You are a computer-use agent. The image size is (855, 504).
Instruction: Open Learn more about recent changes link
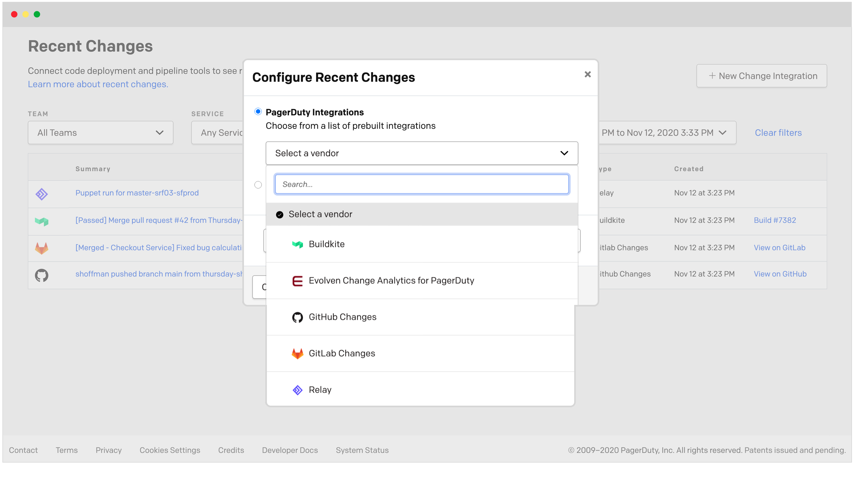[x=98, y=84]
